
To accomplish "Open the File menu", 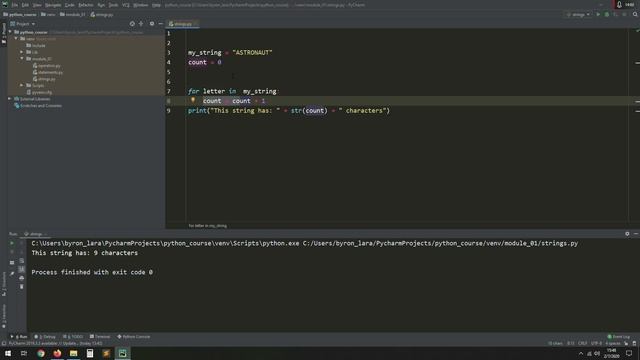I will pos(15,5).
